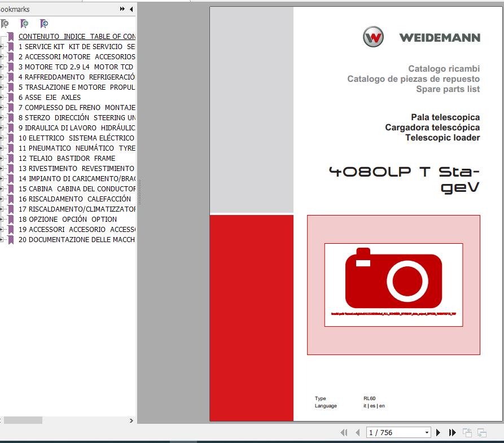Click the bookmark properties icon
The width and height of the screenshot is (504, 443).
click(x=44, y=24)
